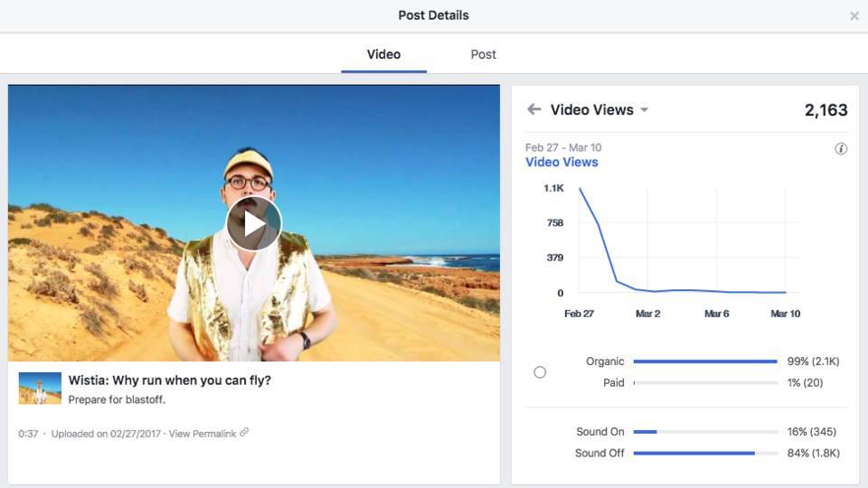Click the '379' y-axis label

(x=555, y=258)
